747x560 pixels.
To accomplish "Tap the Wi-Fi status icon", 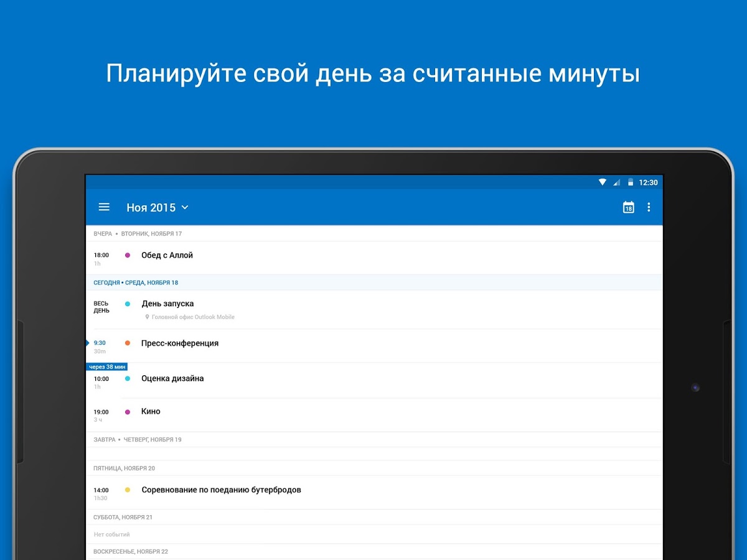I will 603,182.
